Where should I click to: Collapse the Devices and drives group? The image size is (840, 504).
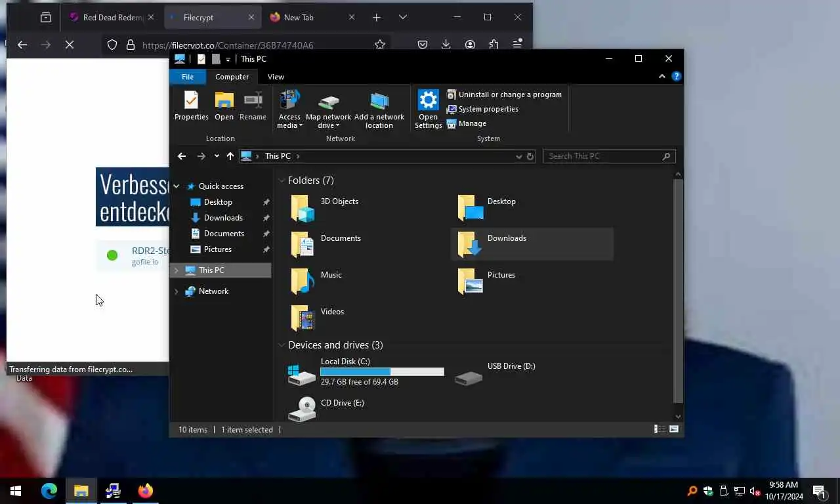[282, 345]
